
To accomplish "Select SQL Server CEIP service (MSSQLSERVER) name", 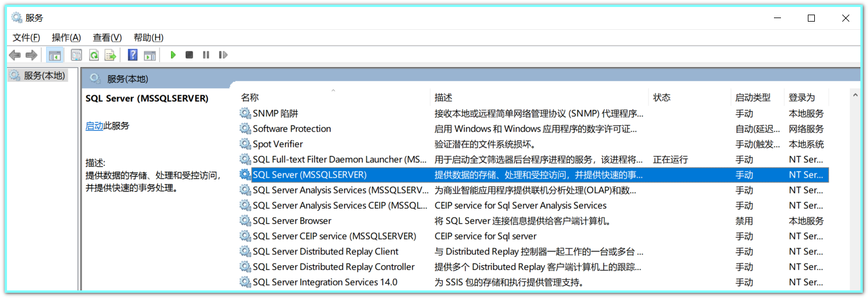I will [334, 236].
